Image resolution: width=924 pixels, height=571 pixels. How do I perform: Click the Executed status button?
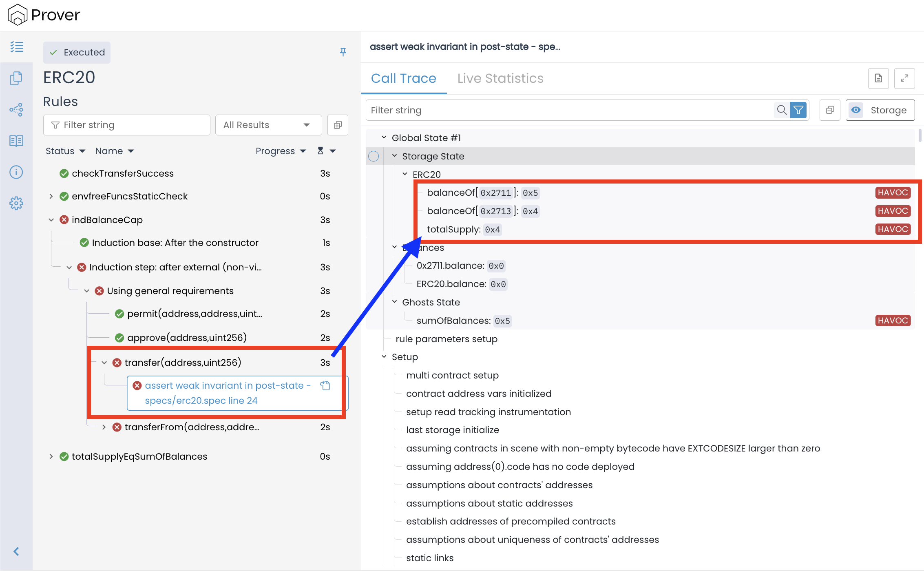77,52
